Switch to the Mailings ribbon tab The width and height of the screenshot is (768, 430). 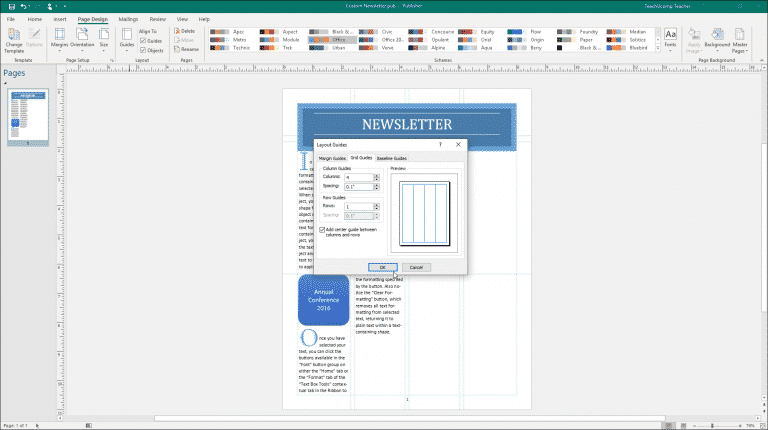pos(128,19)
